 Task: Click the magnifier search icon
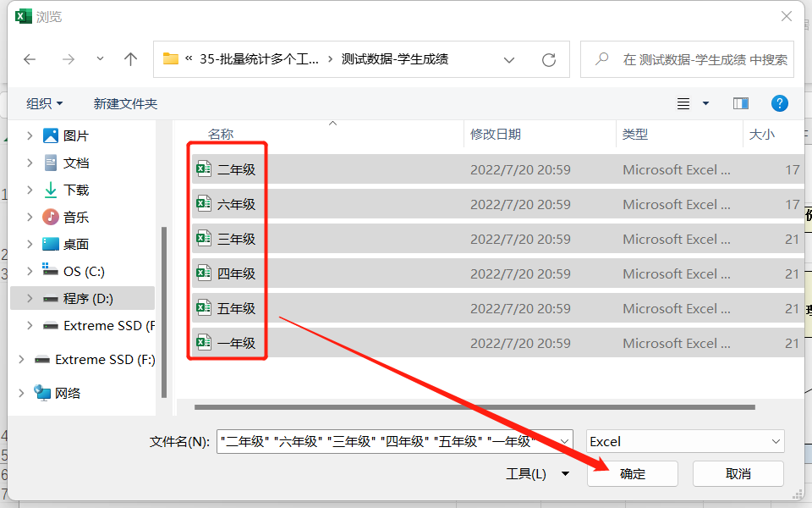[601, 59]
